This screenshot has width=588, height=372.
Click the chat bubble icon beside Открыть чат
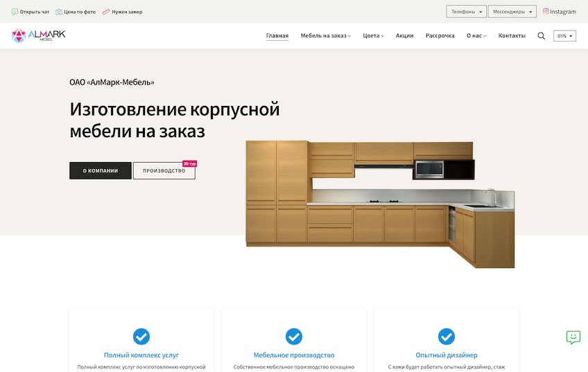(x=15, y=12)
